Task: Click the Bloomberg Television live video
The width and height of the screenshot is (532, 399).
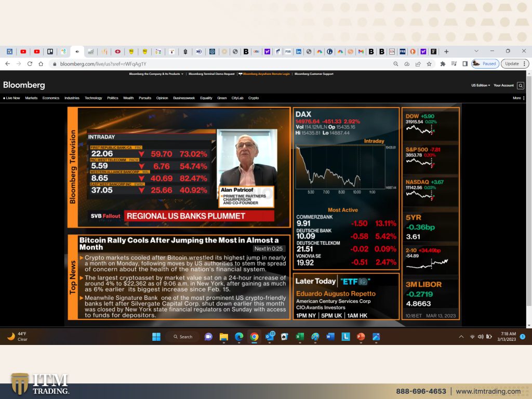Action: pos(184,168)
